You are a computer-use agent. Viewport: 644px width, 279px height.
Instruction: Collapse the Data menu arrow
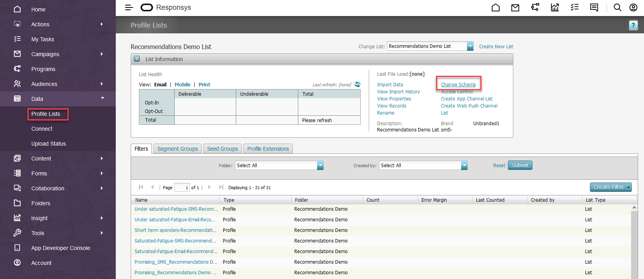pos(102,98)
